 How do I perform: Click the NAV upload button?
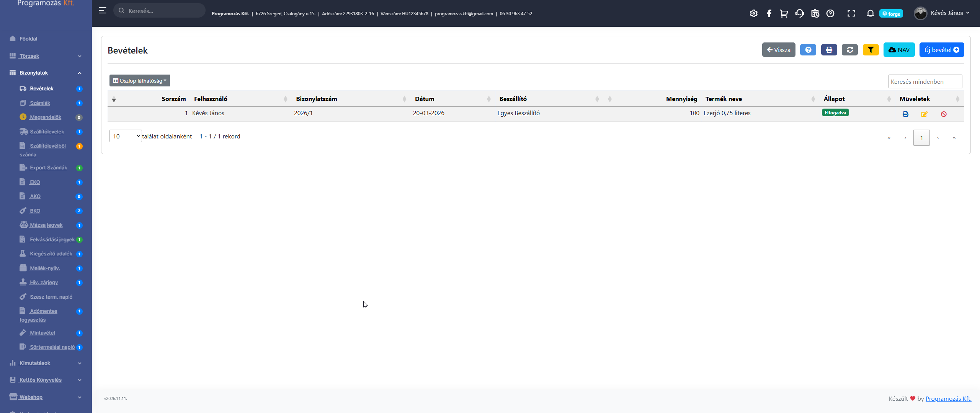(x=899, y=50)
